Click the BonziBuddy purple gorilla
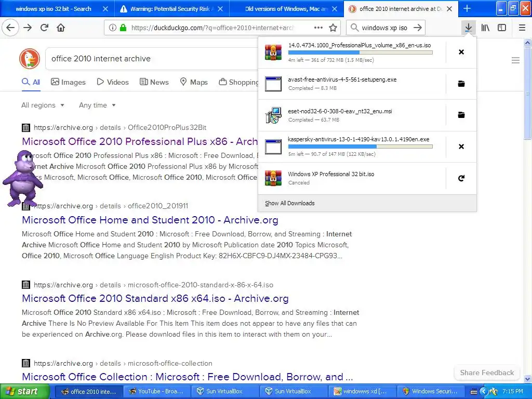The image size is (532, 399). [x=23, y=178]
